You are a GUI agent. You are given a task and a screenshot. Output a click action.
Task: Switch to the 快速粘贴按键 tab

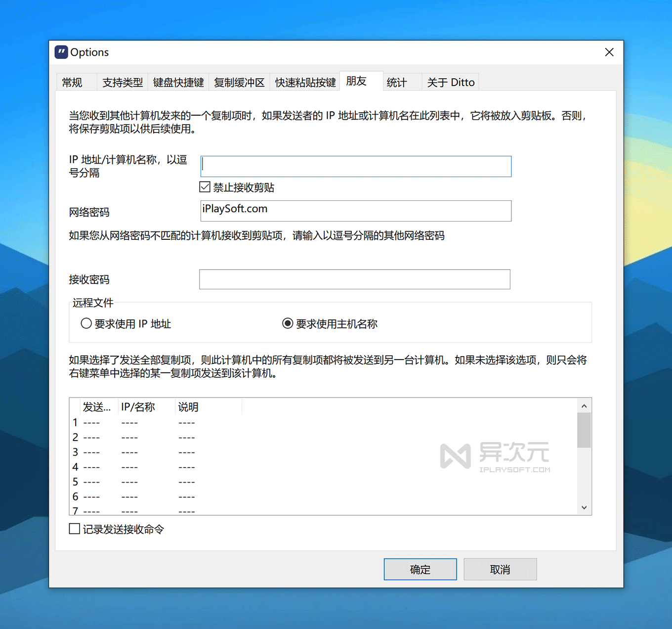pos(305,82)
